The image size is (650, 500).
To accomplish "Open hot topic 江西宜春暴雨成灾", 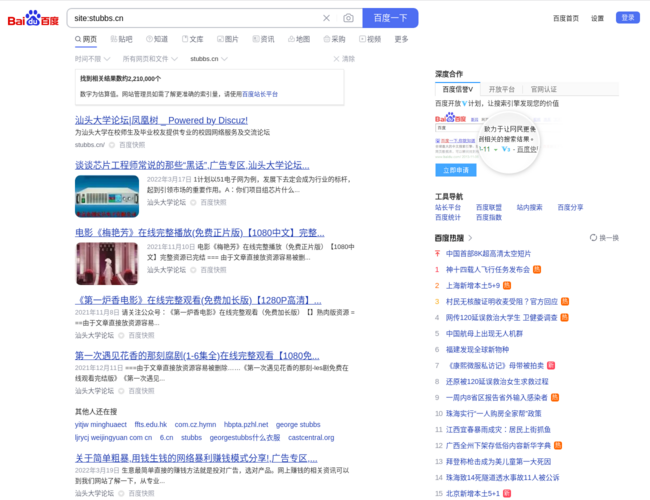I will 498,430.
